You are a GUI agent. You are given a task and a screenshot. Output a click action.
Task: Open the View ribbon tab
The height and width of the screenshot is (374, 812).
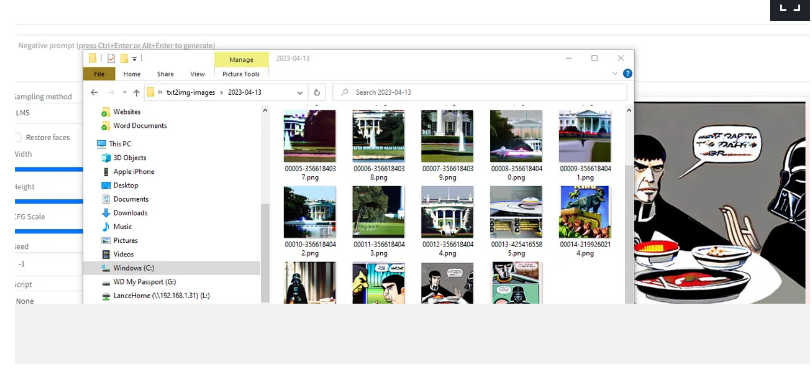coord(197,74)
